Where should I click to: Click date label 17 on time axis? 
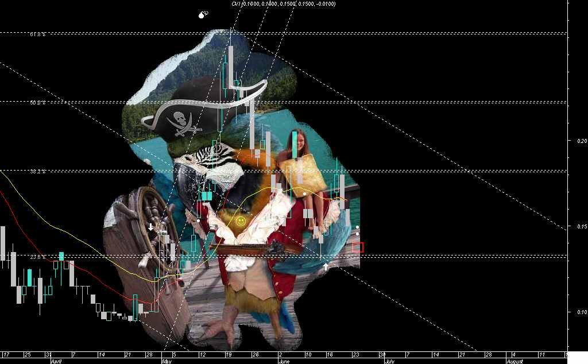click(x=6, y=355)
